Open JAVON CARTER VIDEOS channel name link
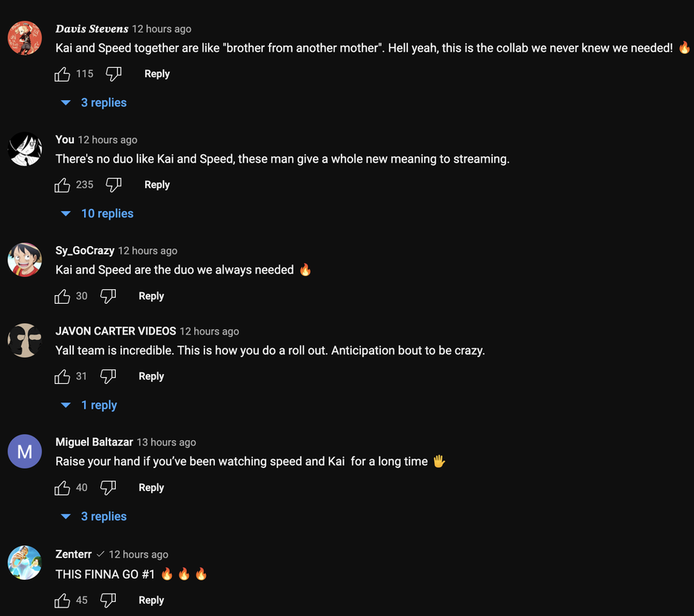Viewport: 694px width, 616px height. [116, 331]
